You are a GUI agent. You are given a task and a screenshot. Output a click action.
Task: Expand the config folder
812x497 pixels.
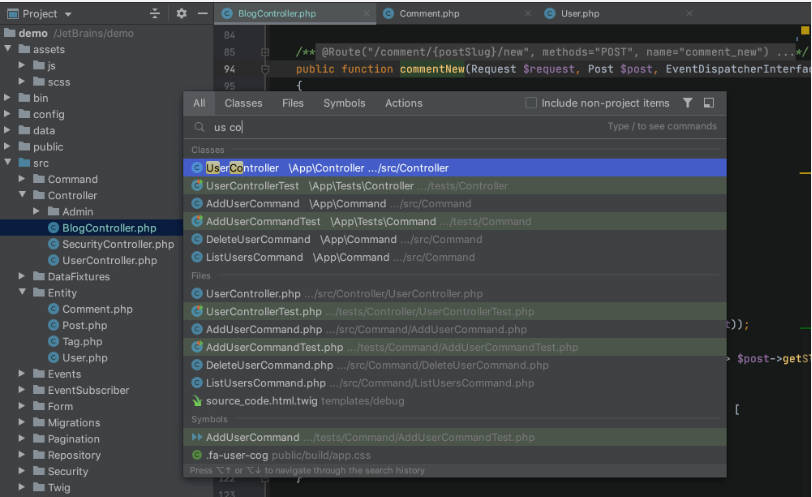click(x=7, y=114)
